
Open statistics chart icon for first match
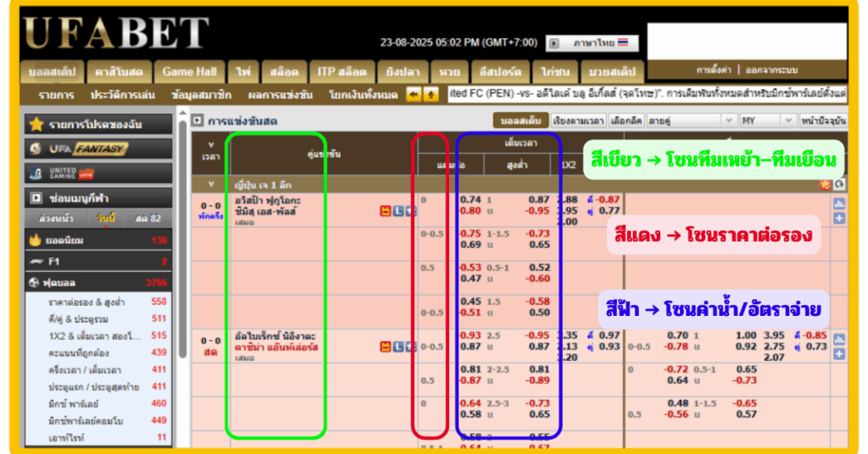(839, 204)
